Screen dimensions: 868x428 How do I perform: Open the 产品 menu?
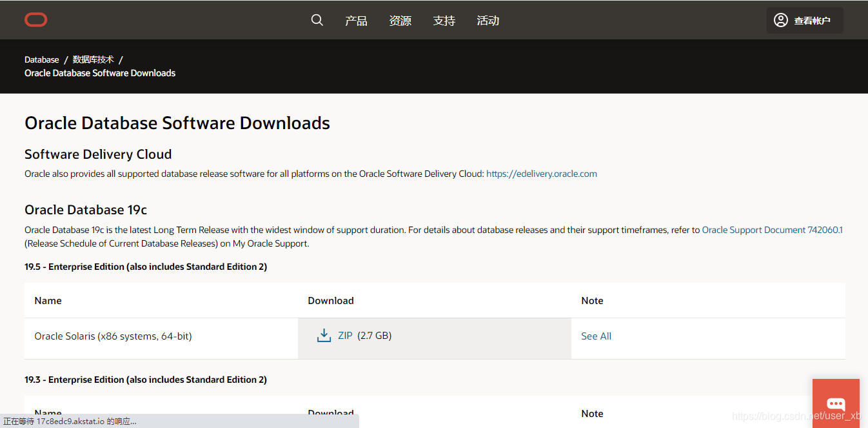[x=356, y=21]
